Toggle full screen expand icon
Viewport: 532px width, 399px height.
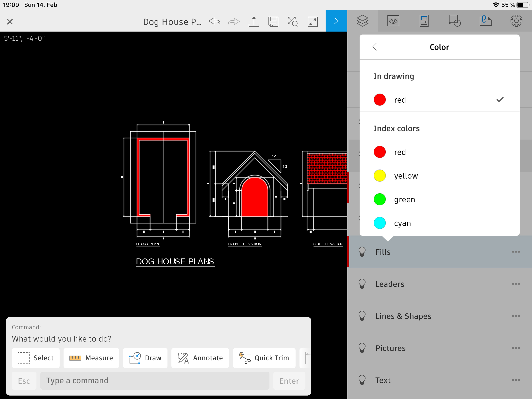(313, 21)
